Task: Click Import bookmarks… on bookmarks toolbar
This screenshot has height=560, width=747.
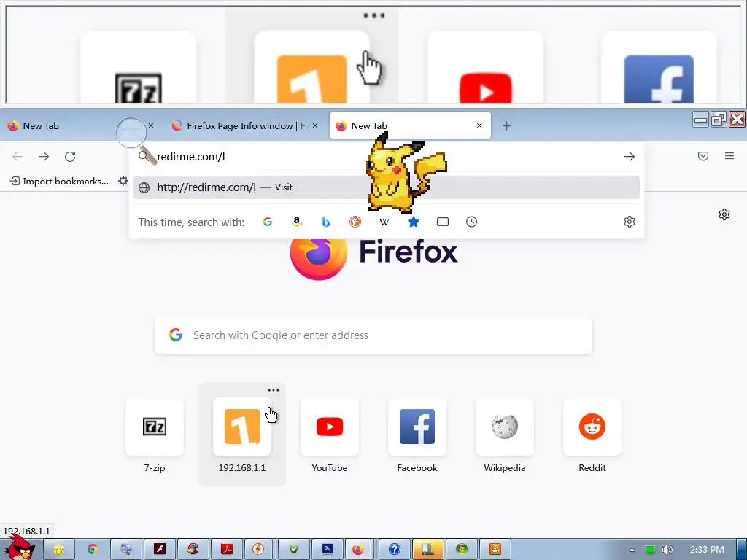Action: (x=59, y=181)
